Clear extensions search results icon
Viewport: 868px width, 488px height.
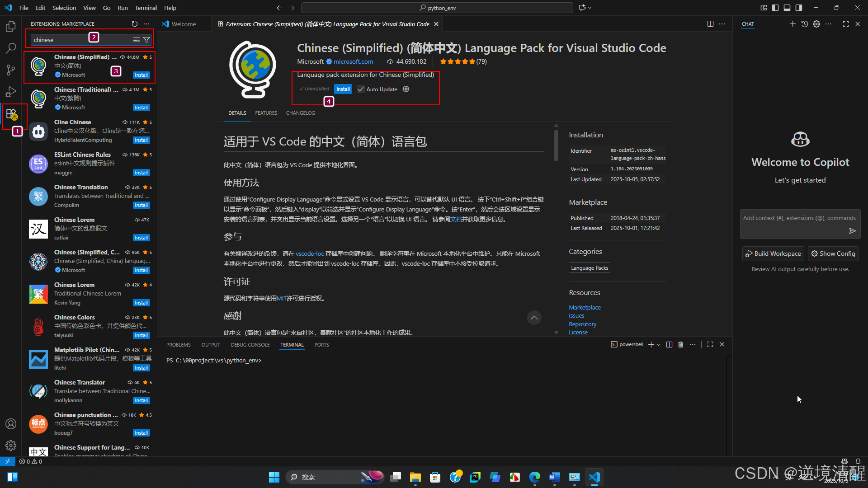pos(137,40)
